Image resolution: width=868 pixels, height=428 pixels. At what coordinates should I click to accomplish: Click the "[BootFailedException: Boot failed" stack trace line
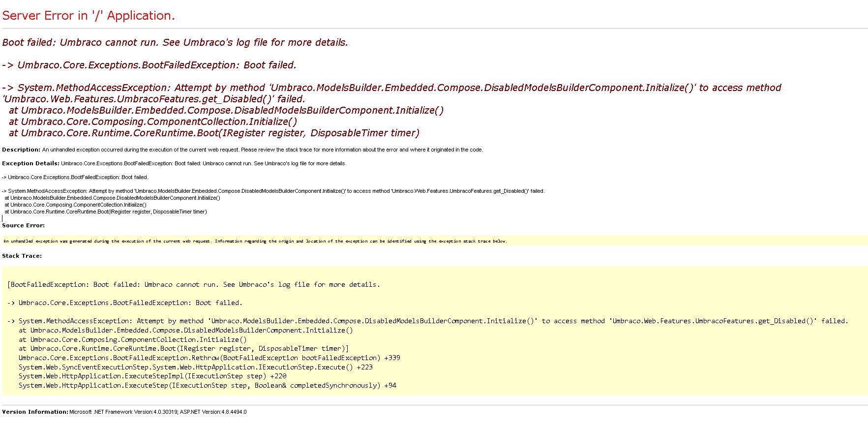pyautogui.click(x=194, y=284)
